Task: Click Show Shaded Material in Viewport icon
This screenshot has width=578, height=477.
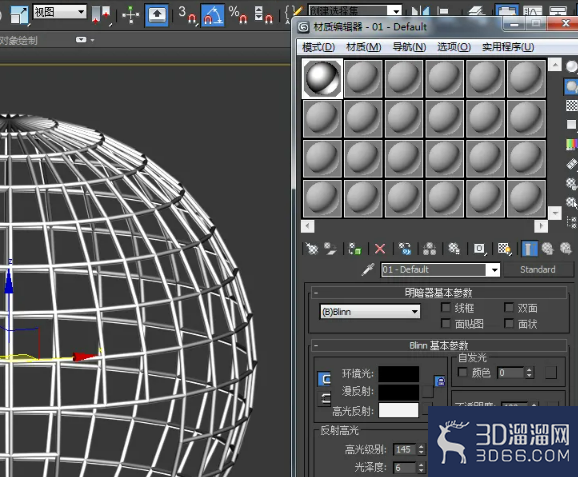Action: [504, 249]
